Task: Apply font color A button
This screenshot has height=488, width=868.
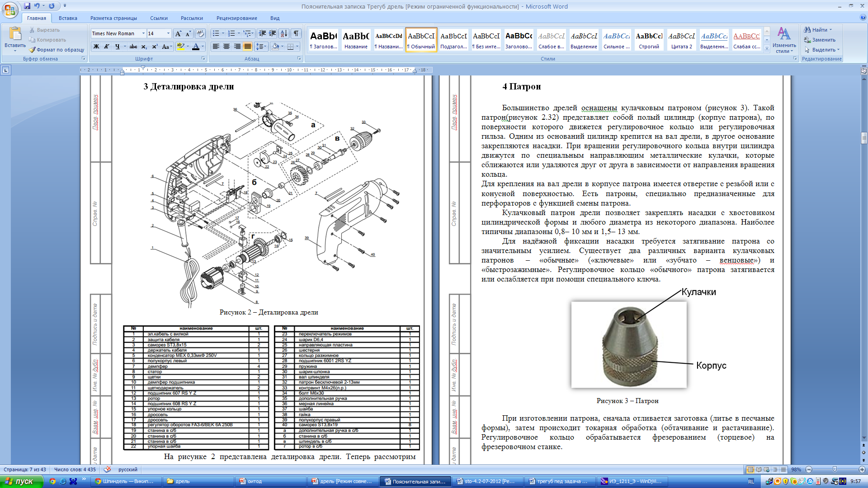Action: coord(196,47)
